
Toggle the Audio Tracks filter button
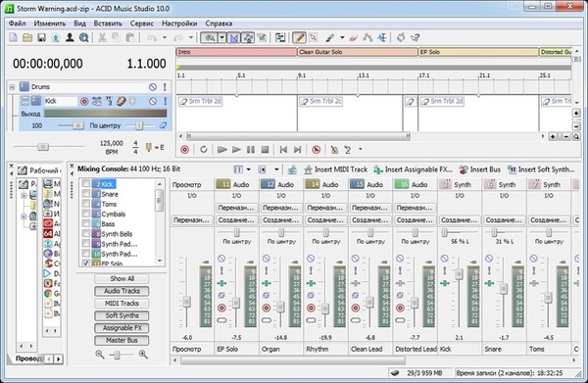click(122, 291)
